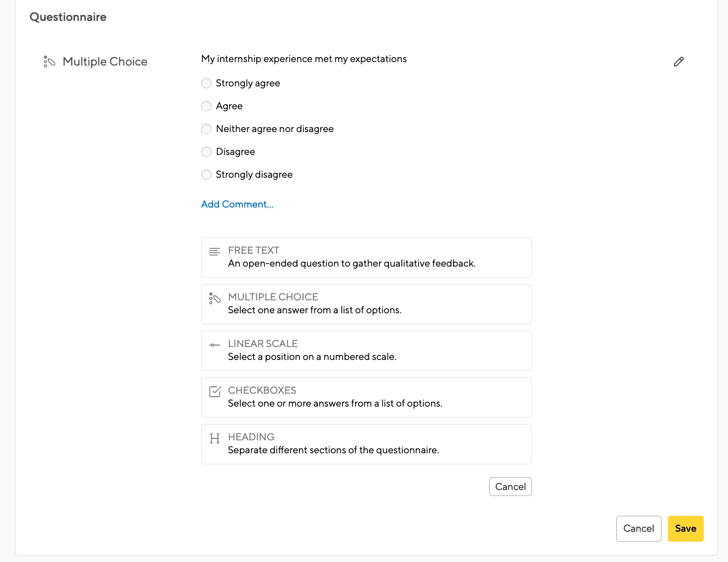Click Cancel at the bottom of the page
The height and width of the screenshot is (562, 728).
(x=639, y=528)
